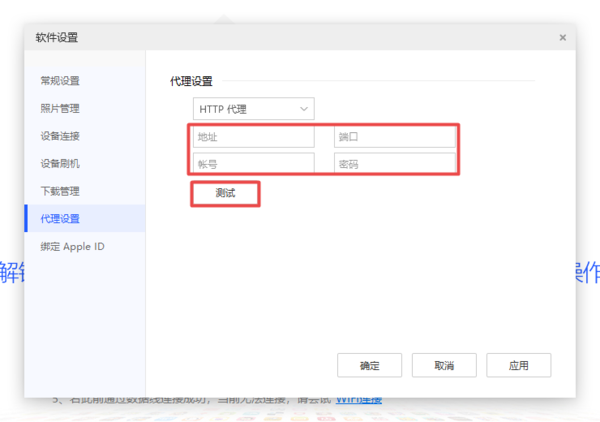This screenshot has height=422, width=600.
Task: Close the 软件设置 dialog with X
Action: (x=562, y=38)
